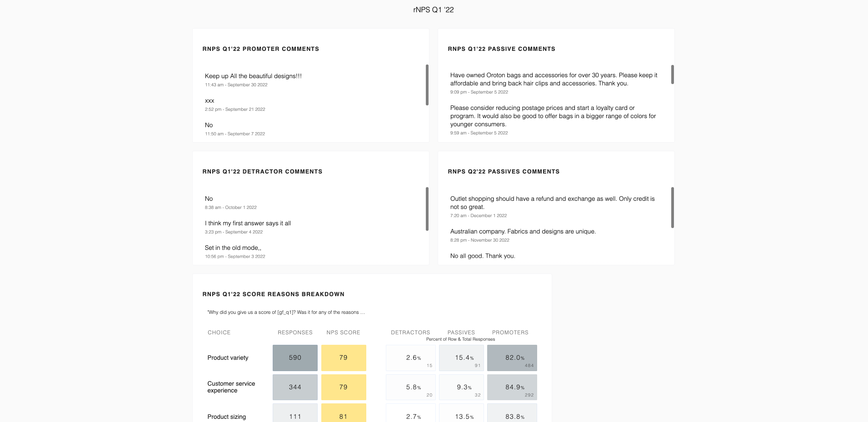
Task: Select the Product variety NPS score 79
Action: [344, 358]
